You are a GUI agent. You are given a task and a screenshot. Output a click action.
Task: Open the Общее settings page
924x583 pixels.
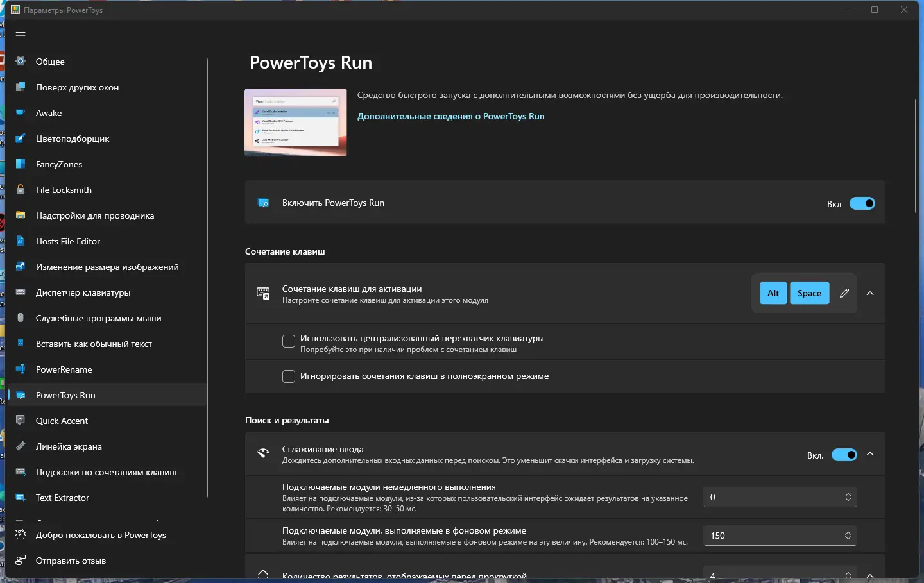click(50, 62)
